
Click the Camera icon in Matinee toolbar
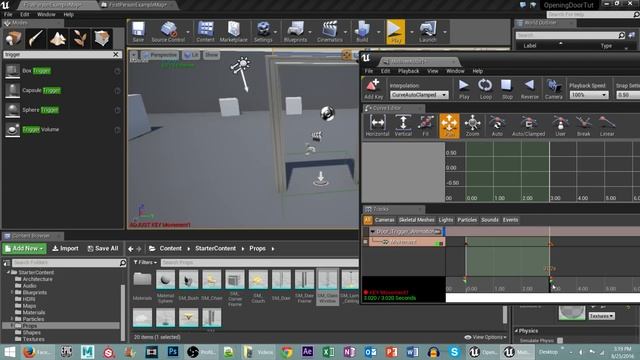(x=553, y=89)
